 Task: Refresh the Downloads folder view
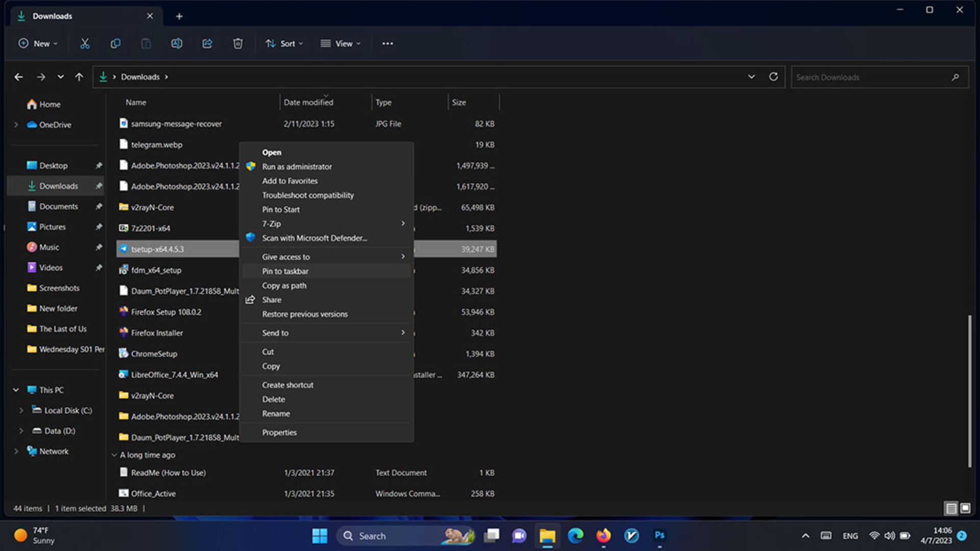tap(773, 77)
